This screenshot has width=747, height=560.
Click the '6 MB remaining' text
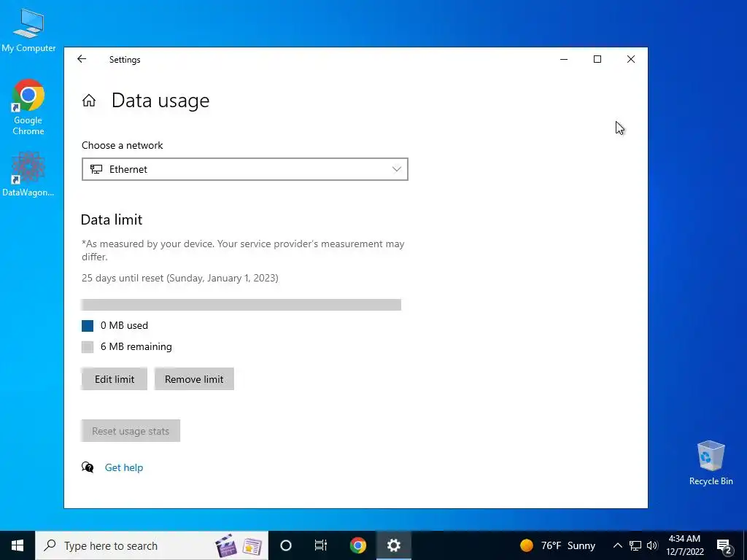136,346
